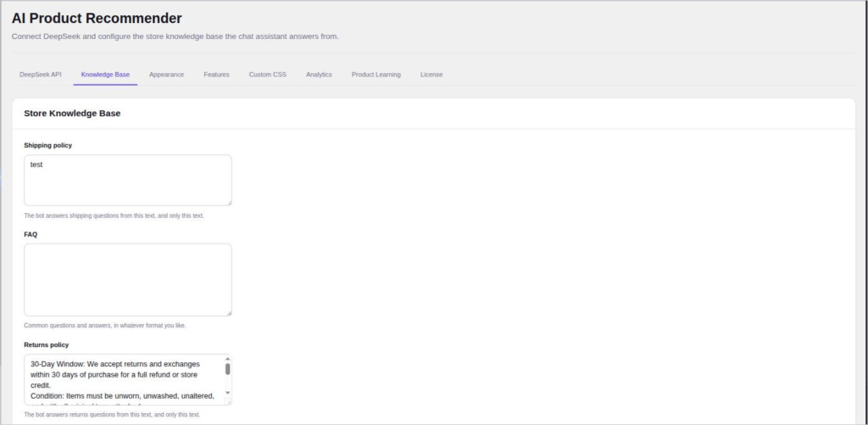
Task: Open the Analytics tab
Action: coord(319,75)
